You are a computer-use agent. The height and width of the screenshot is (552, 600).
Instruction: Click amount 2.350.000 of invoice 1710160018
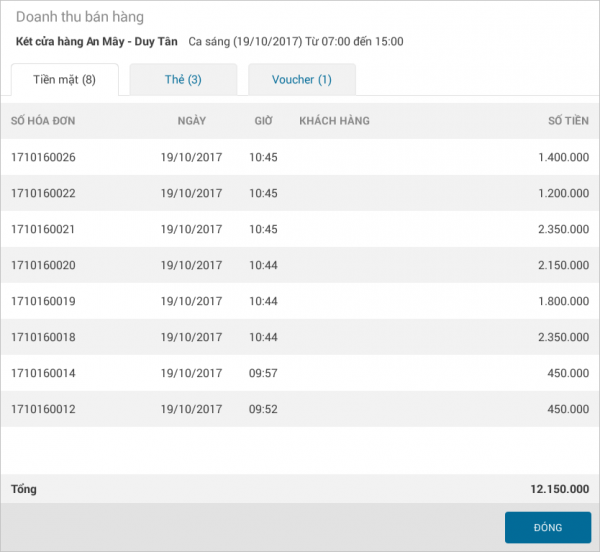[564, 337]
